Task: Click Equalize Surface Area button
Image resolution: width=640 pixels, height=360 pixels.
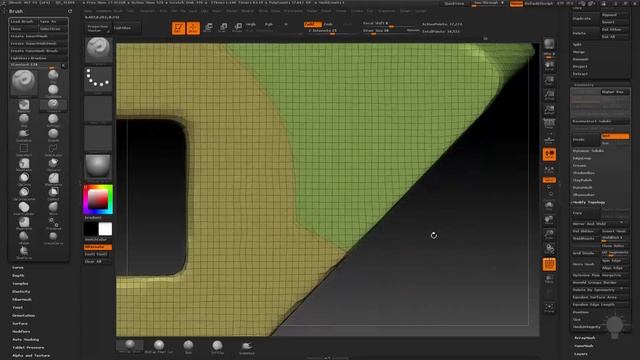Action: [x=600, y=297]
